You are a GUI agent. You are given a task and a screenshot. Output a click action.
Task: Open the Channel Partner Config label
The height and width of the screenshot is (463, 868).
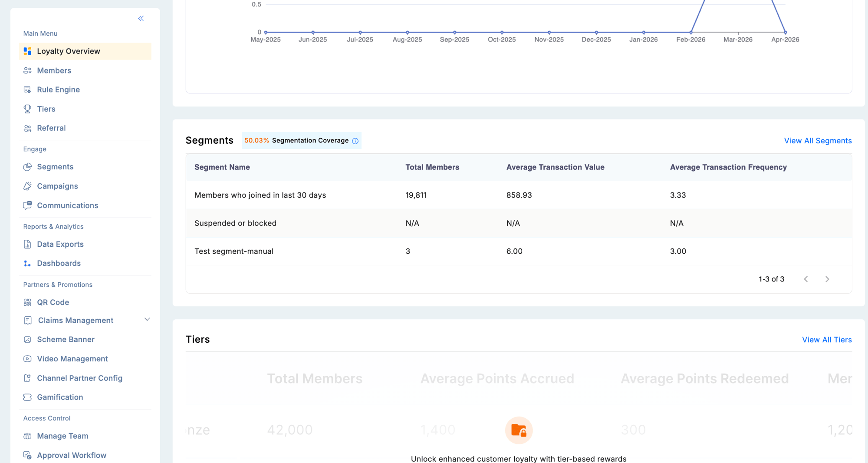pyautogui.click(x=80, y=378)
